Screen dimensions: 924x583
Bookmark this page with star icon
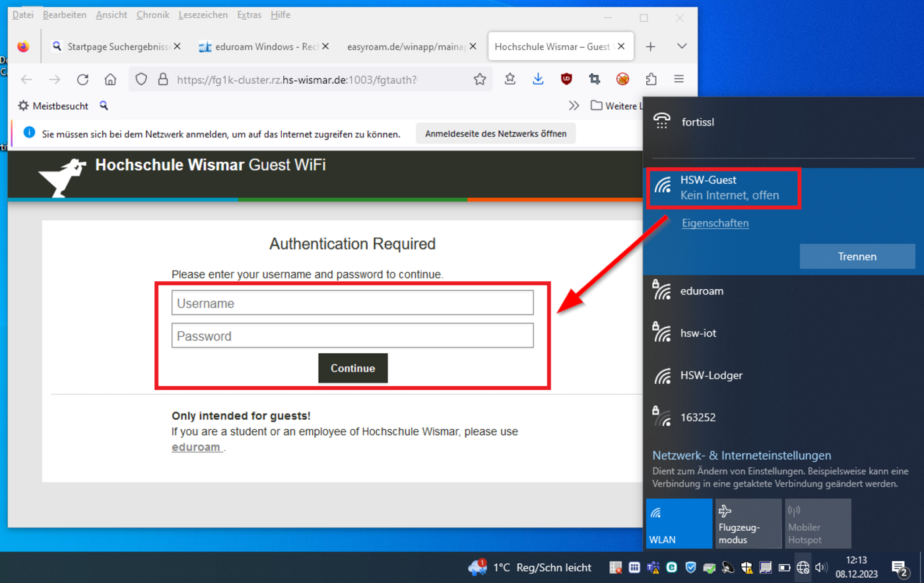(x=480, y=79)
